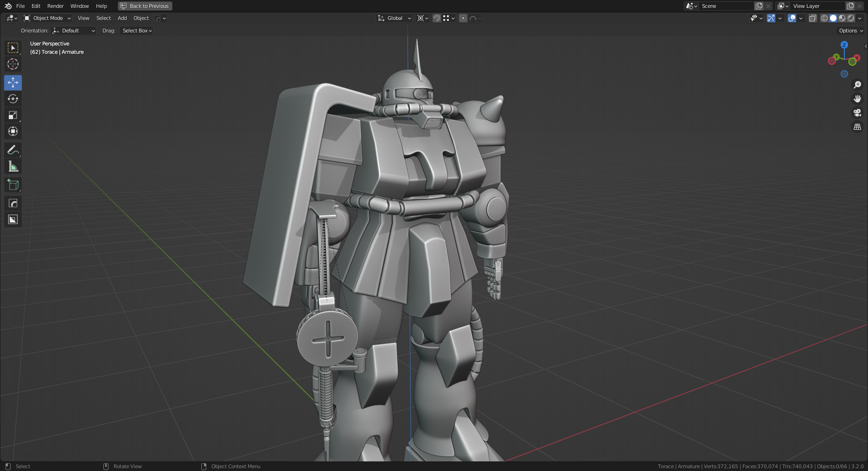Screen dimensions: 868x471
Task: Click the View Layer name field
Action: pos(817,6)
